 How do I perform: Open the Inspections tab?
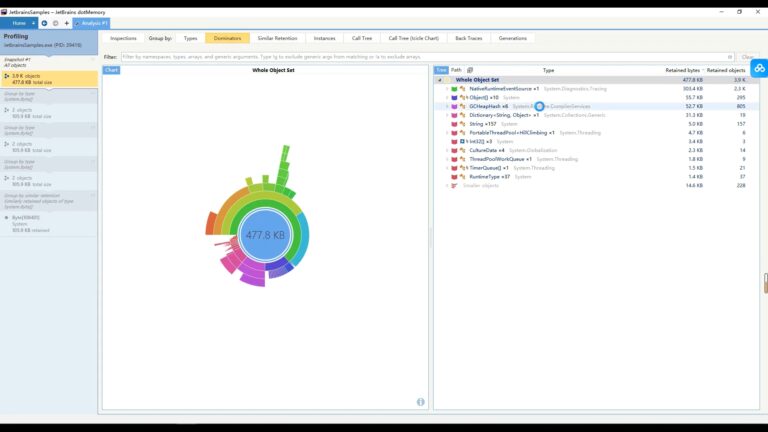point(123,38)
